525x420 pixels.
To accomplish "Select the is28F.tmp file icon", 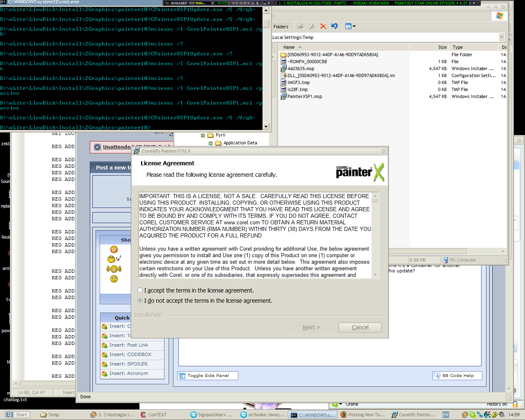I will (283, 89).
